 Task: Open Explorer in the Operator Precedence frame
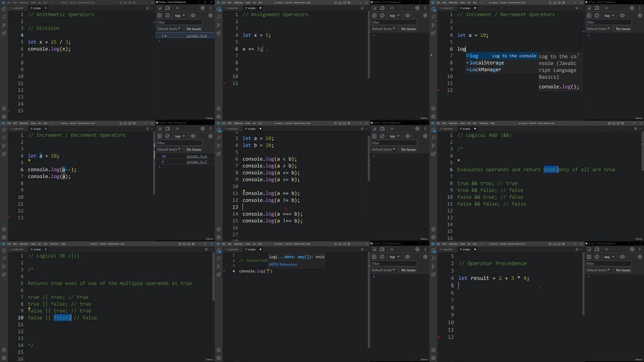click(x=433, y=250)
